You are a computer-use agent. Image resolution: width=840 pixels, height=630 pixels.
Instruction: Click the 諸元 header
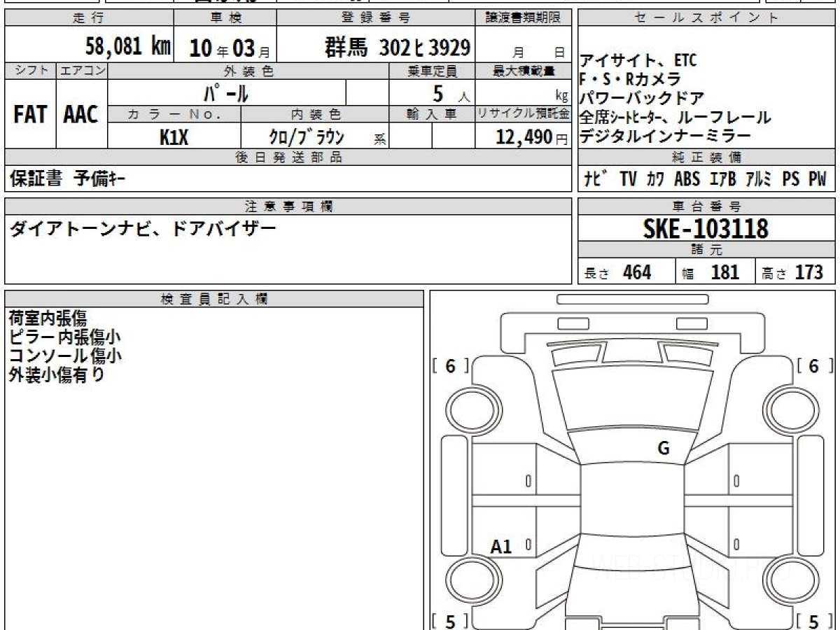click(707, 250)
